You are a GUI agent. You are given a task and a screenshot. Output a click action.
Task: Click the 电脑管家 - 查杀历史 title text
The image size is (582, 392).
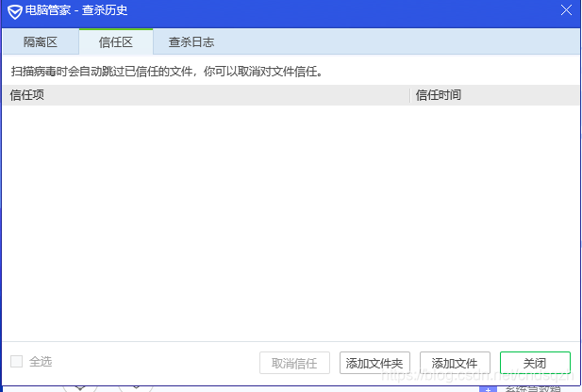tap(76, 10)
